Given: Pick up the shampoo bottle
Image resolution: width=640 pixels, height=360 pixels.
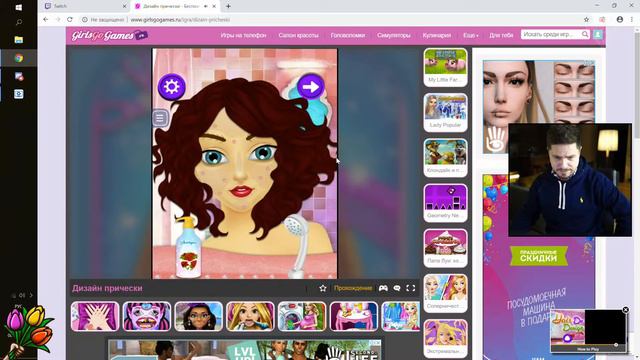Looking at the screenshot, I should (x=188, y=247).
